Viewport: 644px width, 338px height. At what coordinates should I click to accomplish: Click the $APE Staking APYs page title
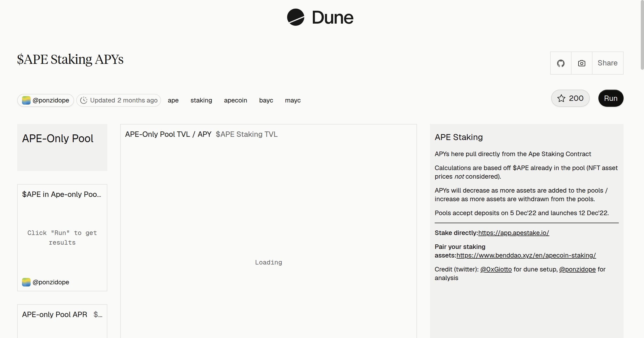point(70,59)
